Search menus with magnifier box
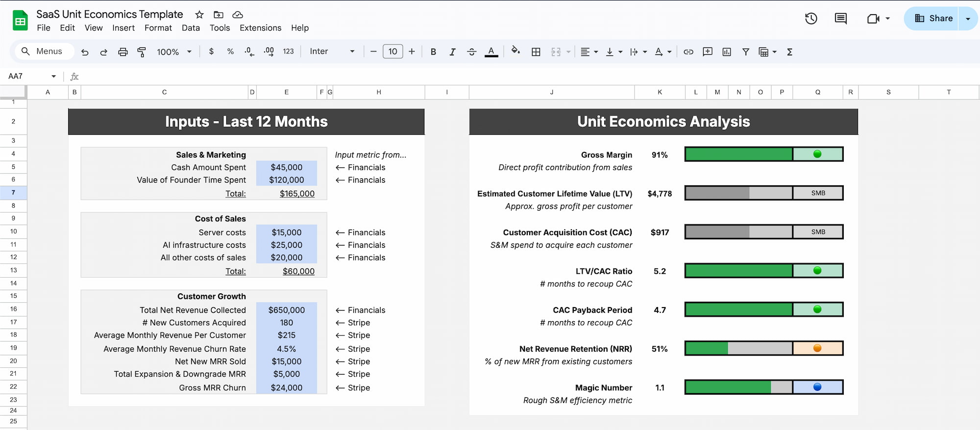This screenshot has width=980, height=430. coord(45,51)
